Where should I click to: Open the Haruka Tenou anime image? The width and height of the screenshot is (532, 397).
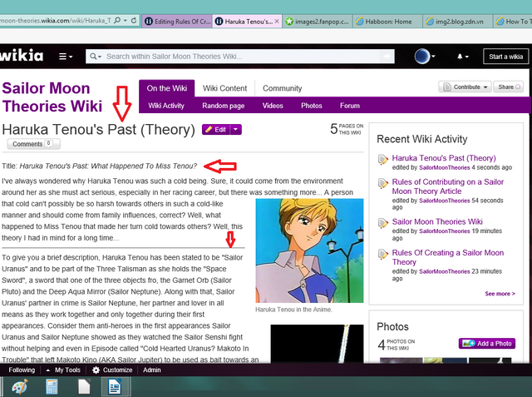point(309,251)
